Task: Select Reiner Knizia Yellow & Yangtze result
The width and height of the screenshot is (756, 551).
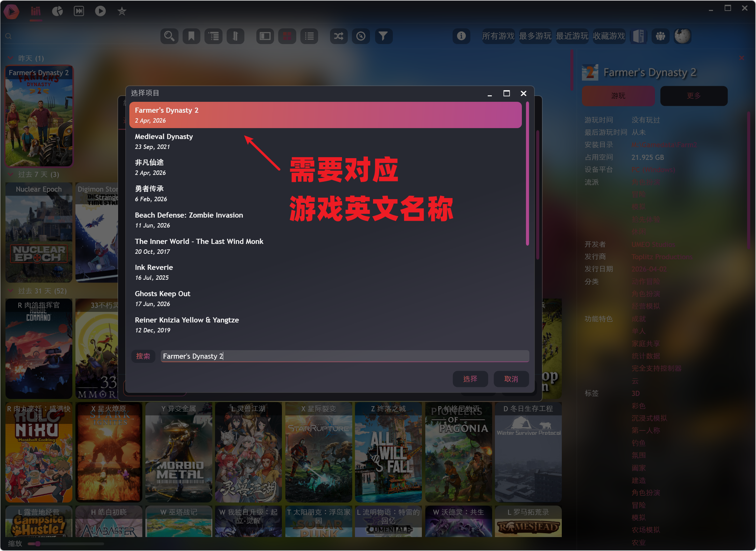Action: click(x=325, y=325)
